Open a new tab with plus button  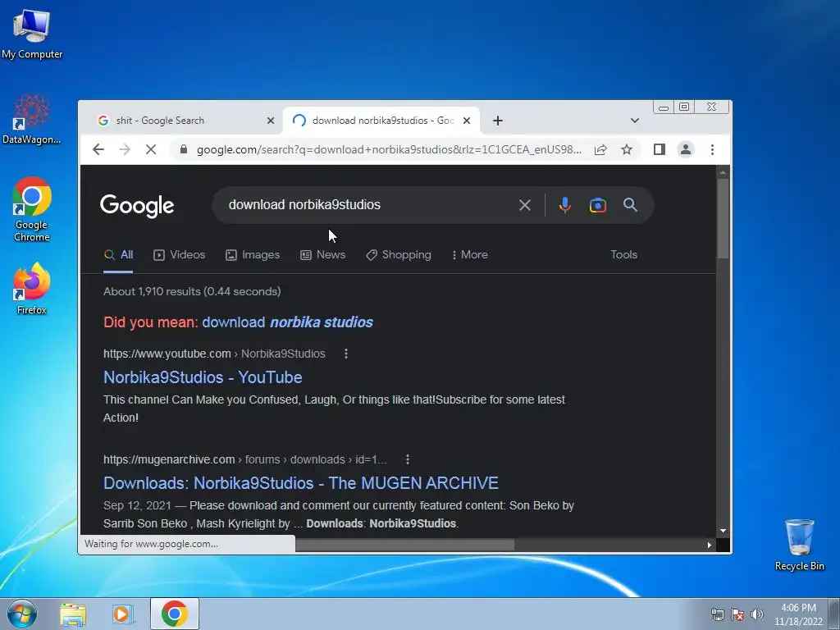click(498, 121)
